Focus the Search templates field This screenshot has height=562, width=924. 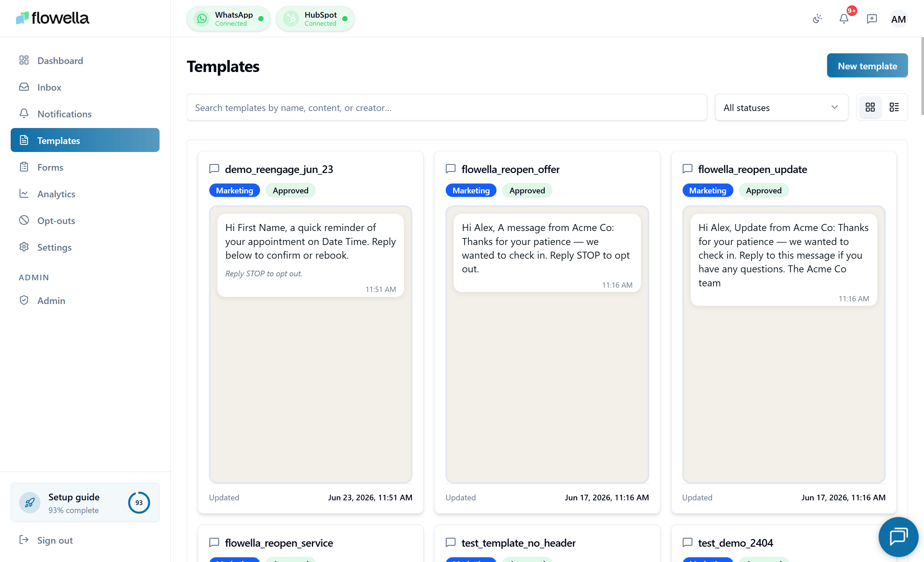447,107
